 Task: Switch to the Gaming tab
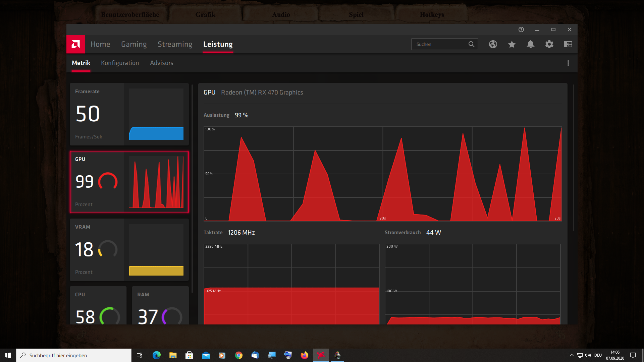[x=134, y=44]
